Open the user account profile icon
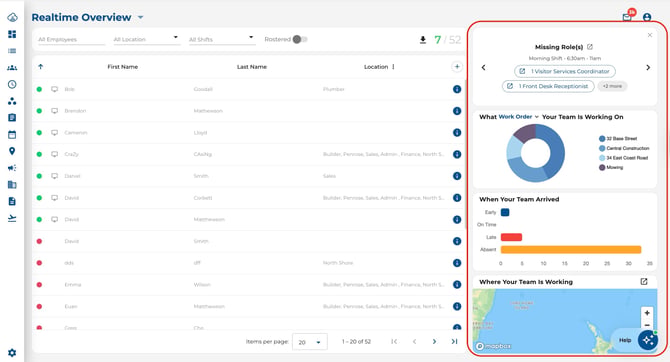Screen dimensions: 670x362 (x=647, y=17)
